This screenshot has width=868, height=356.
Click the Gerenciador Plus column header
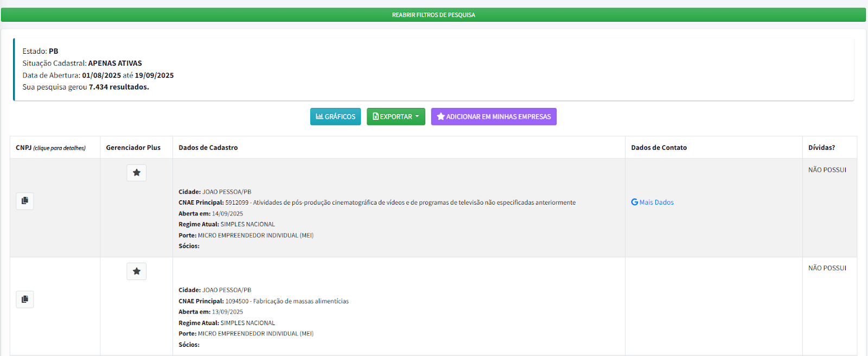pos(133,148)
